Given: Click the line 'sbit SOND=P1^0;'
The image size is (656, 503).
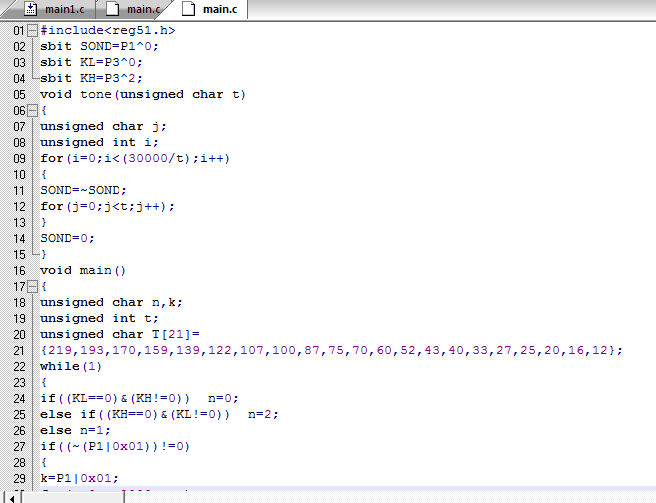Looking at the screenshot, I should [99, 46].
